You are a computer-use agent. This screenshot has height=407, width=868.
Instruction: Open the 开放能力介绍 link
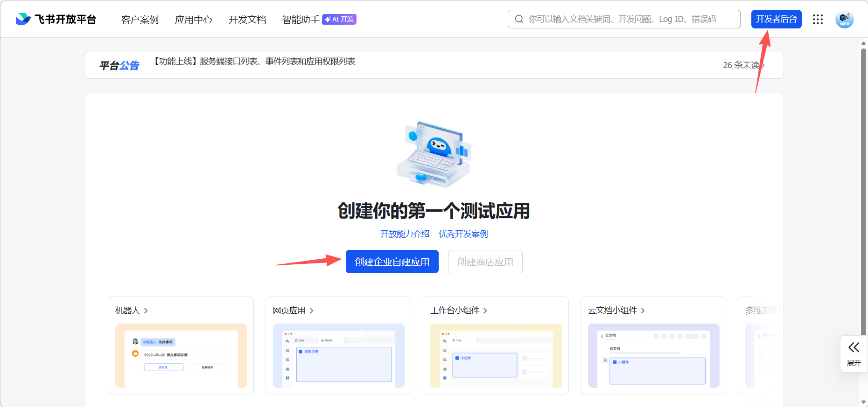405,234
